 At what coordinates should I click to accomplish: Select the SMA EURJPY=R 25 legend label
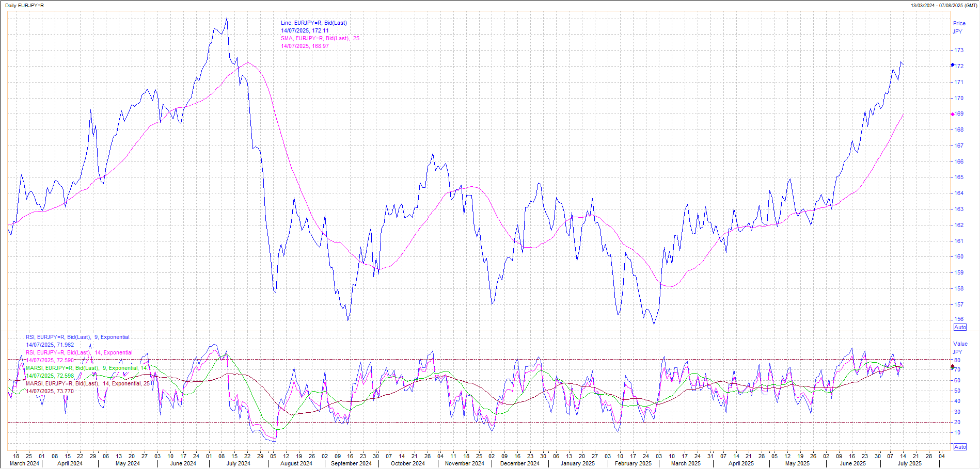[x=320, y=38]
